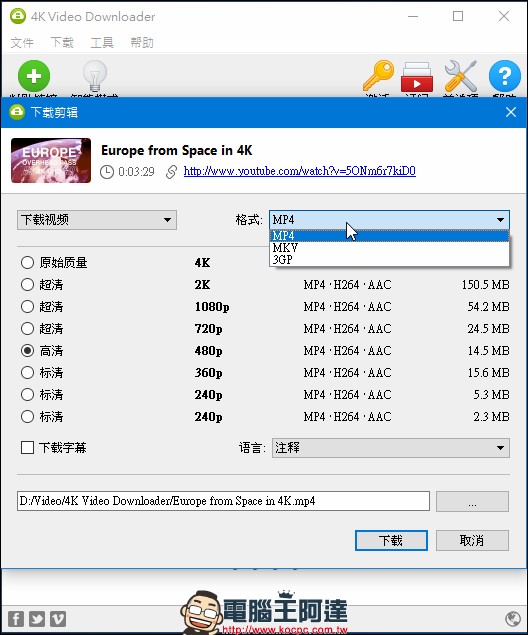Click the 取消 button
This screenshot has width=528, height=635.
click(472, 541)
